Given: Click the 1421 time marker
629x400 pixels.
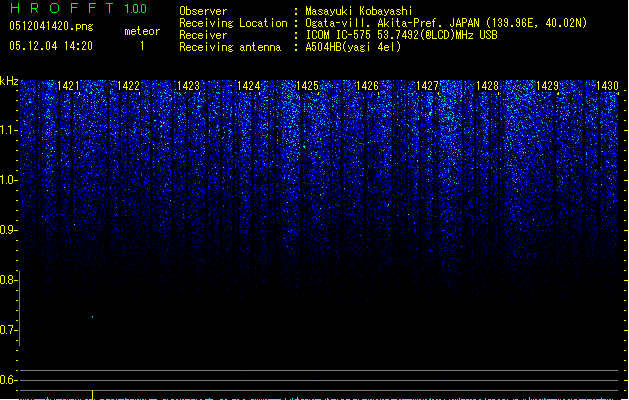Looking at the screenshot, I should point(68,86).
